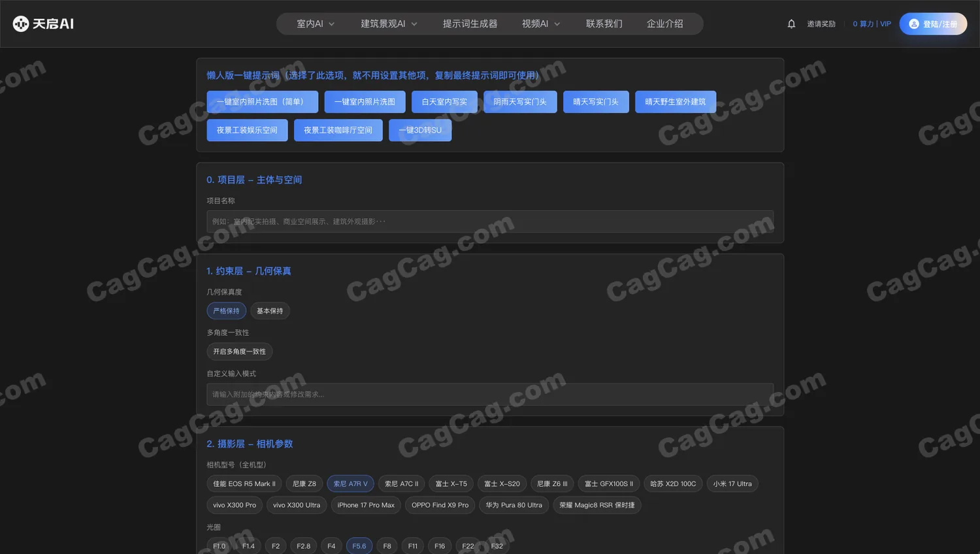Select camera 荣耀 Magic8 RSR 保时捷
Viewport: 980px width, 554px height.
(x=597, y=505)
